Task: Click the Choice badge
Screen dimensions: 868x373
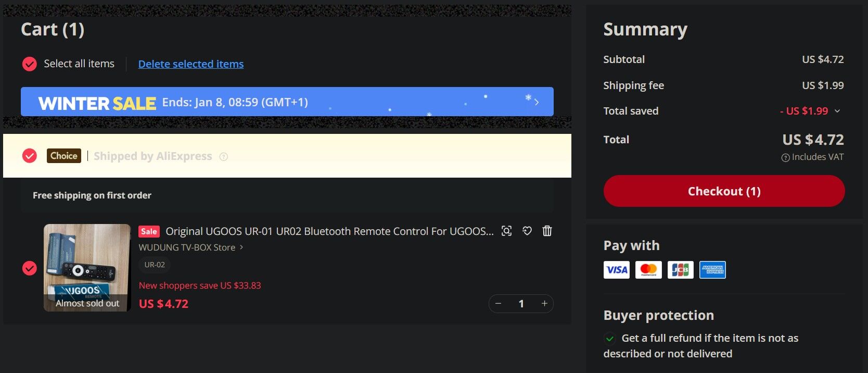Action: tap(64, 156)
